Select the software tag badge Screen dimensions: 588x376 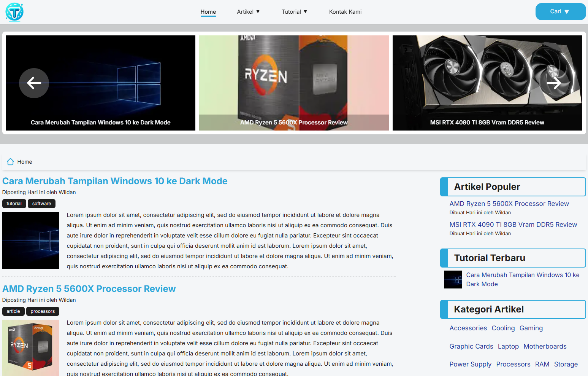point(41,204)
